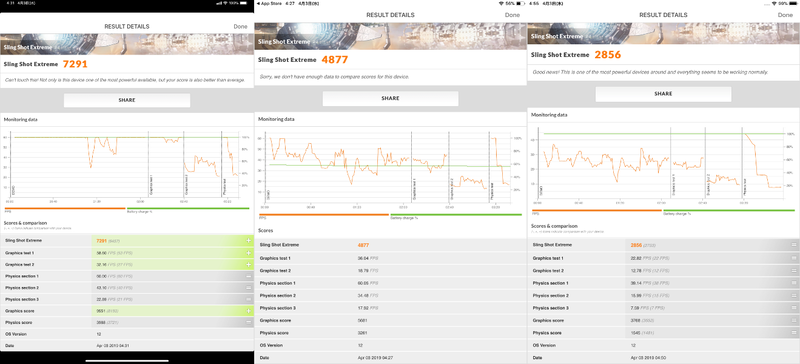Click equals icon on Physics section 3 row, 2856 screen

[x=794, y=308]
